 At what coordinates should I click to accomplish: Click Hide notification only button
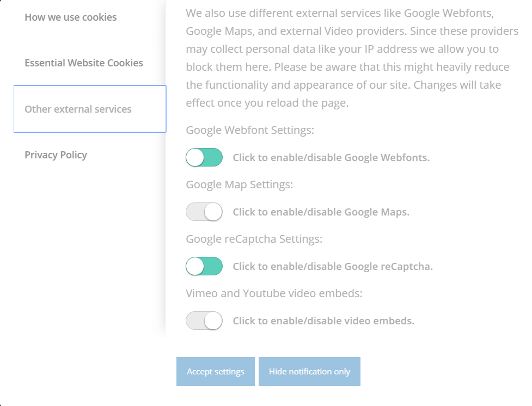point(309,371)
